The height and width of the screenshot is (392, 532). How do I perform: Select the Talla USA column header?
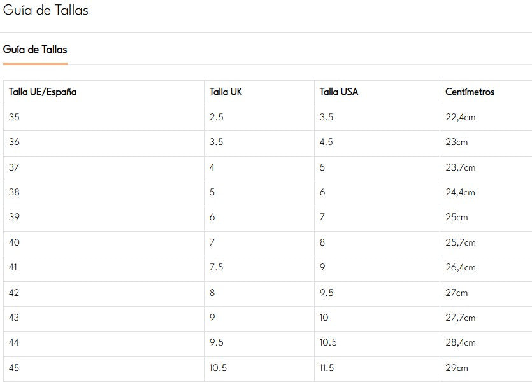pos(339,92)
